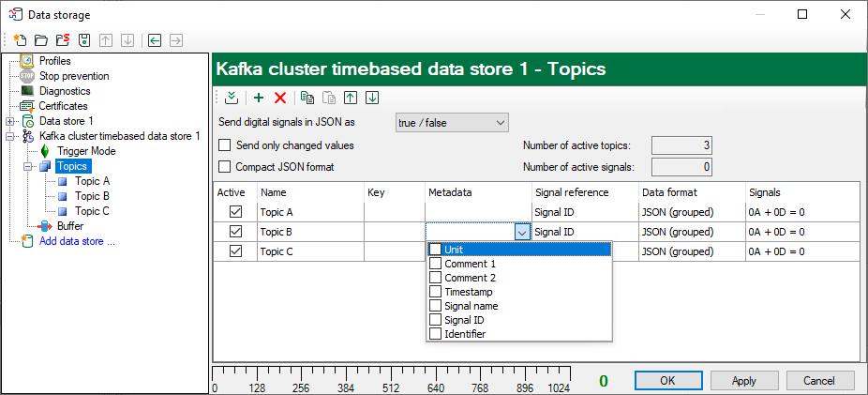Click the red X delete topic icon

pos(279,98)
